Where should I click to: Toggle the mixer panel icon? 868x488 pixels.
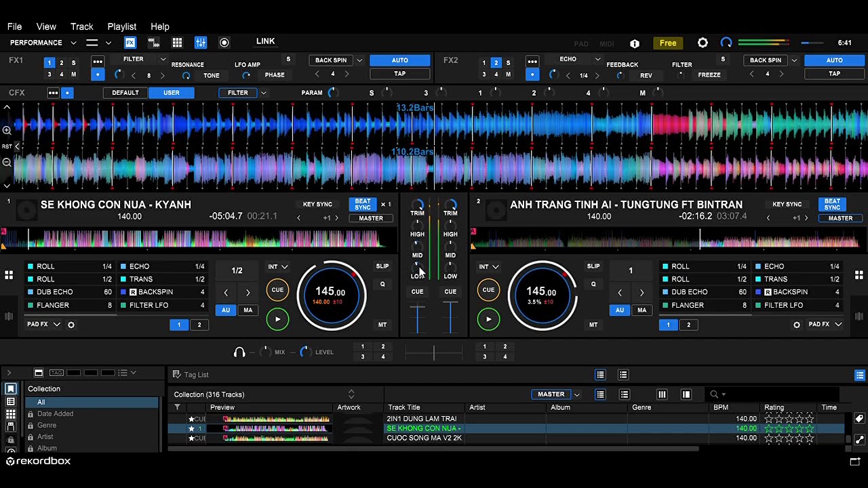(x=201, y=43)
